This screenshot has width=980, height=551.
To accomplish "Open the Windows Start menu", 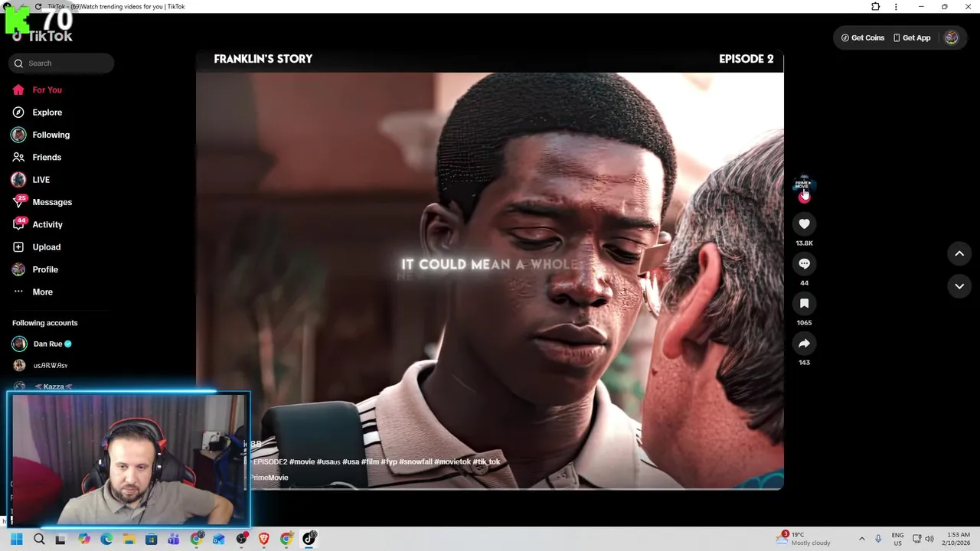I will click(16, 539).
